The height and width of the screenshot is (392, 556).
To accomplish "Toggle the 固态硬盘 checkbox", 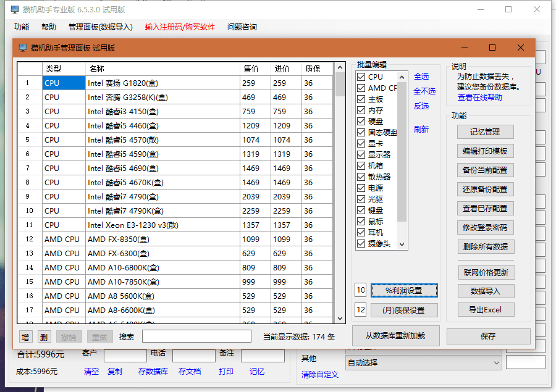I will click(361, 133).
